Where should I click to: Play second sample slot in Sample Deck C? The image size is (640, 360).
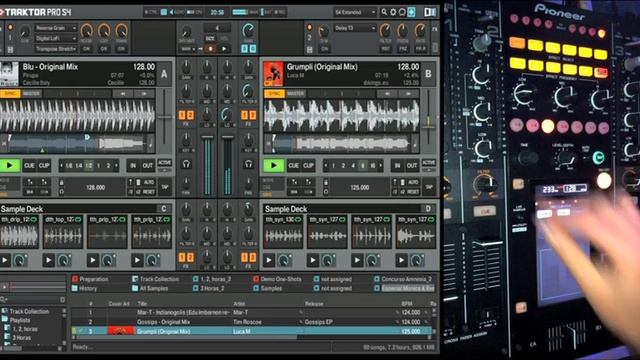point(49,260)
